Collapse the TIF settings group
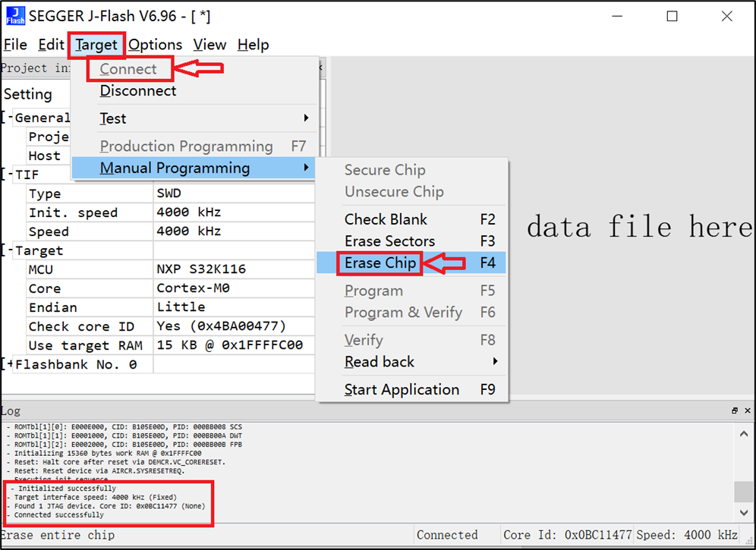The height and width of the screenshot is (550, 756). point(8,174)
